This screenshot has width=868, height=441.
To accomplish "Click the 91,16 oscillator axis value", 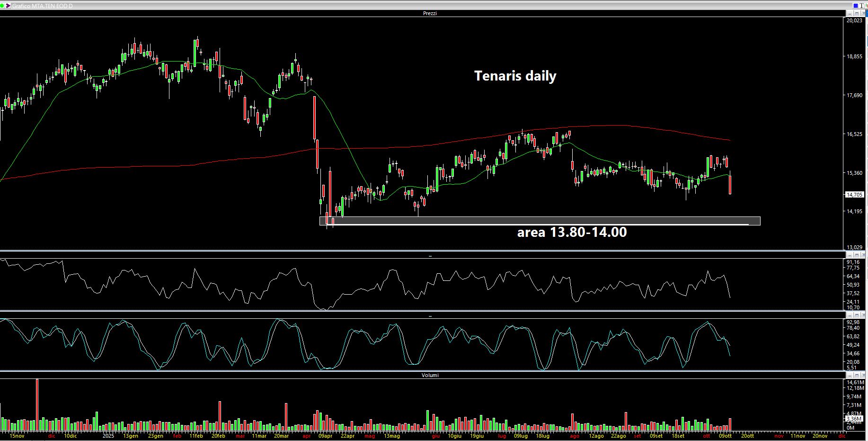I will pyautogui.click(x=853, y=262).
